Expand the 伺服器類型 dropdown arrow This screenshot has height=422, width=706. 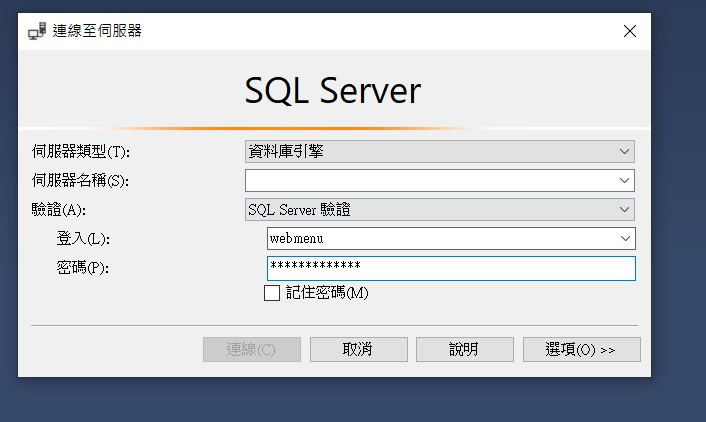coord(624,151)
